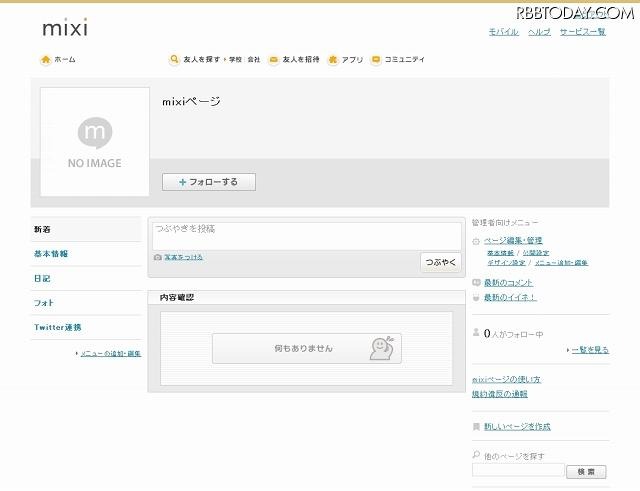Open 友人を探す in the navigation bar

point(202,60)
